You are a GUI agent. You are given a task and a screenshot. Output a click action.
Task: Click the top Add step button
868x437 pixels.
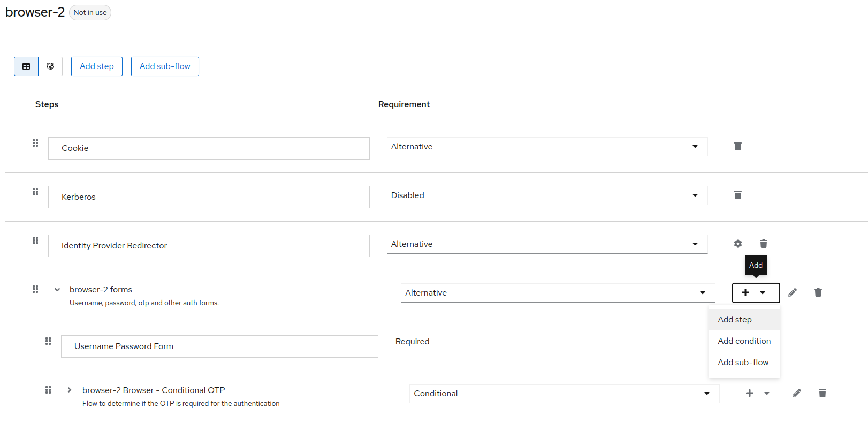pyautogui.click(x=97, y=66)
